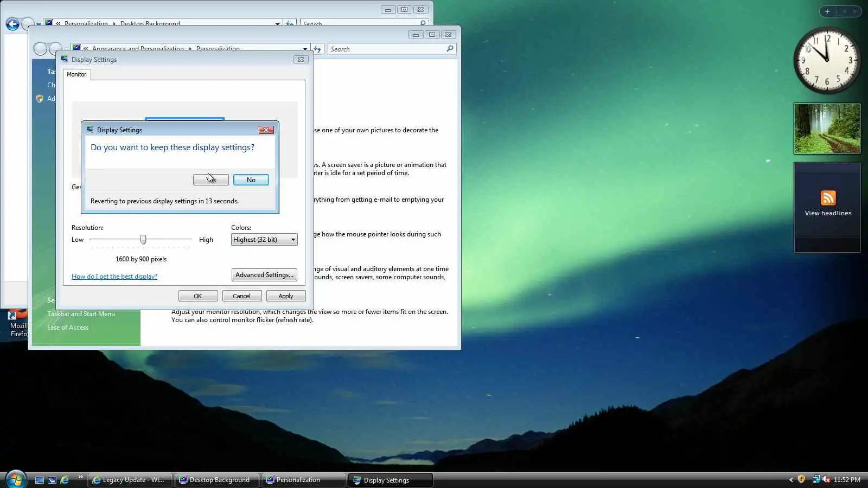Expand the quick launch overflow chevron
Viewport: 868px width, 488px height.
pos(80,477)
